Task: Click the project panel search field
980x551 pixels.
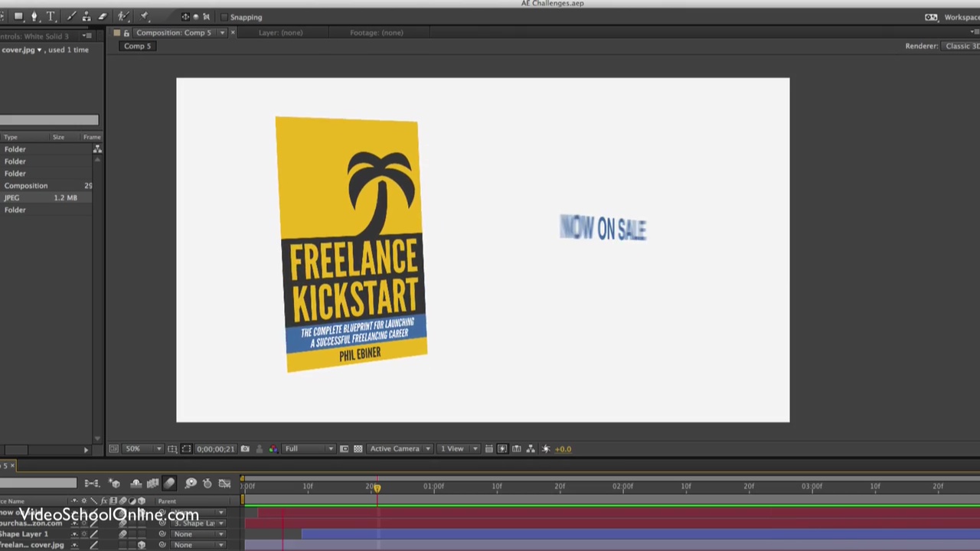Action: (49, 120)
